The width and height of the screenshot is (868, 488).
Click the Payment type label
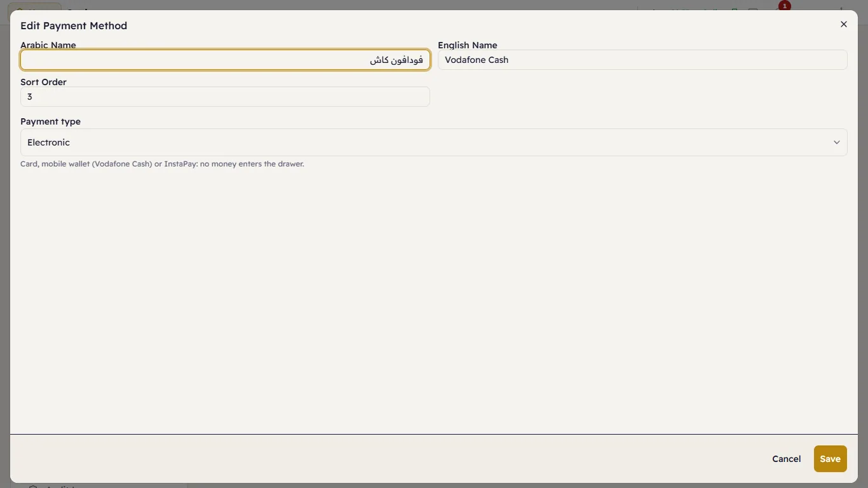50,121
